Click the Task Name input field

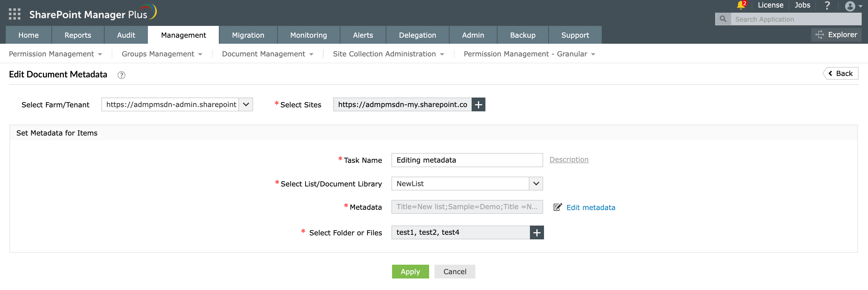point(467,160)
